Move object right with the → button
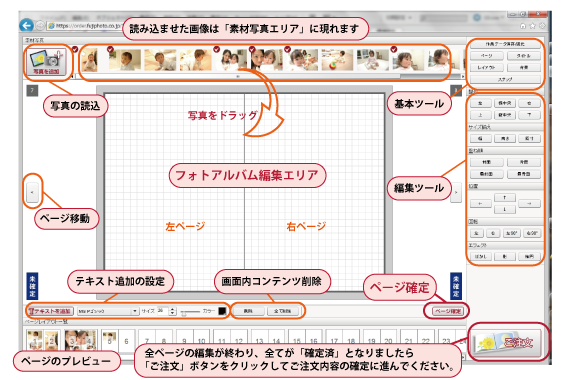This screenshot has height=380, width=570. click(529, 204)
